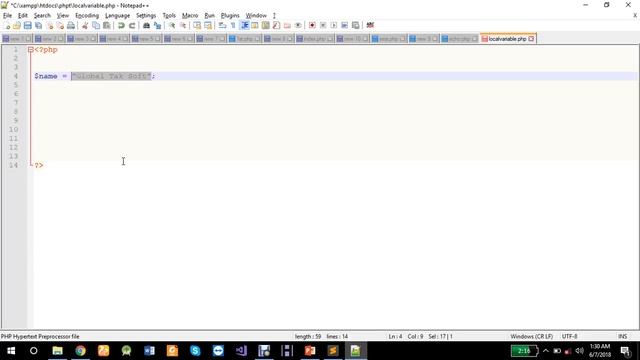The width and height of the screenshot is (640, 360).
Task: Copy selection using the Copy toolbar icon
Action: [96, 25]
